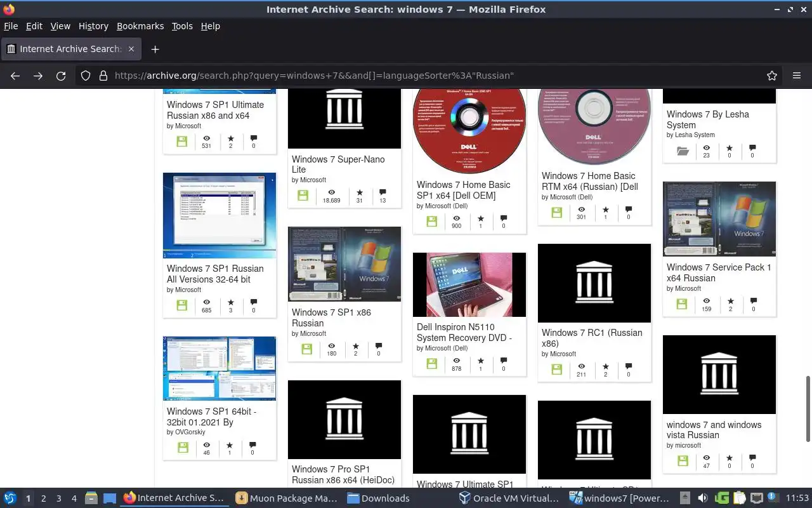812x508 pixels.
Task: Click favorites star on Windows 7 Super-Nano Lite
Action: 360,192
